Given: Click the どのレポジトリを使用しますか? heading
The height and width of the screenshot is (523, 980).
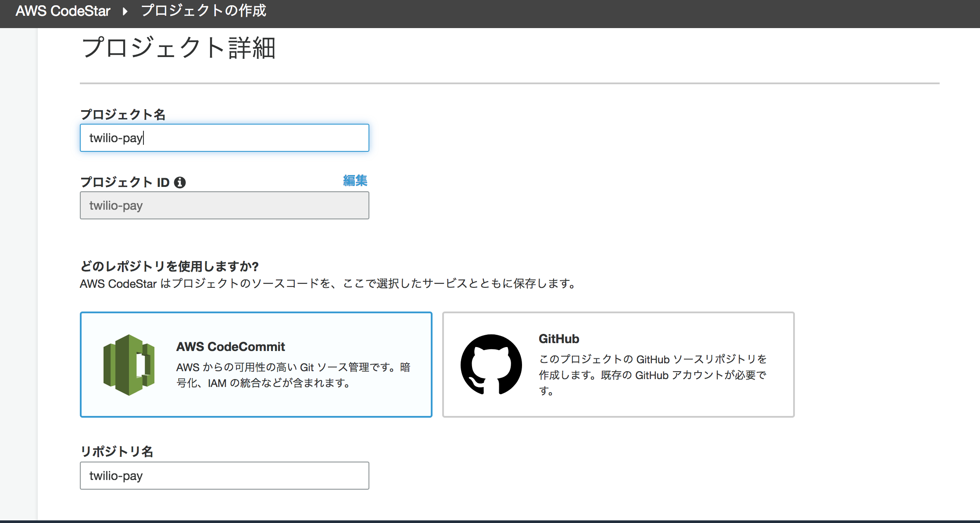Looking at the screenshot, I should pyautogui.click(x=169, y=266).
